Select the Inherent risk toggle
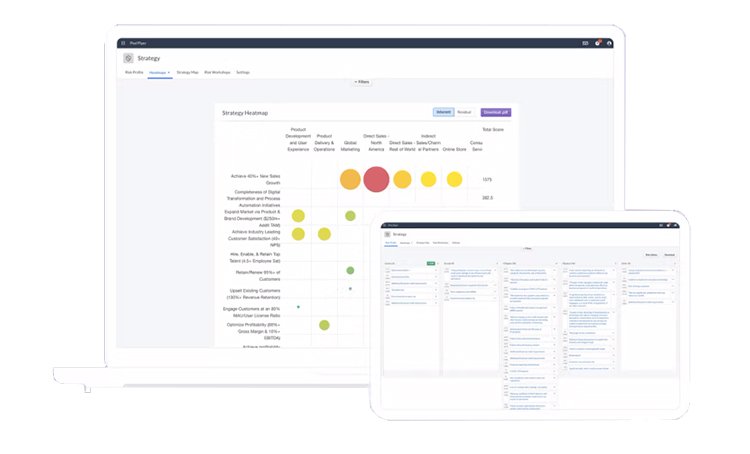The width and height of the screenshot is (750, 454). point(444,112)
